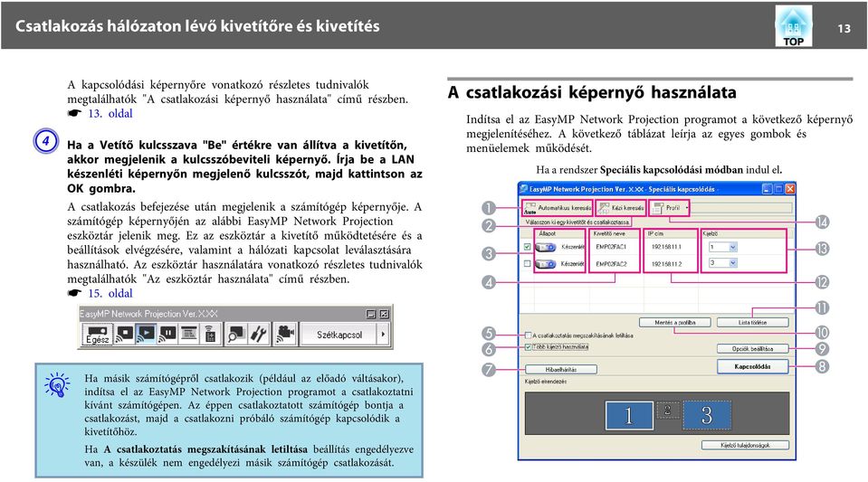
Task: Click the presentation mode toolbar icon
Action: coord(189,334)
